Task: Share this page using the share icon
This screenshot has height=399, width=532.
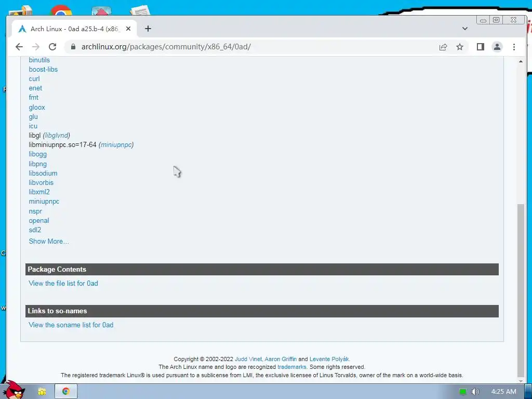Action: [443, 47]
